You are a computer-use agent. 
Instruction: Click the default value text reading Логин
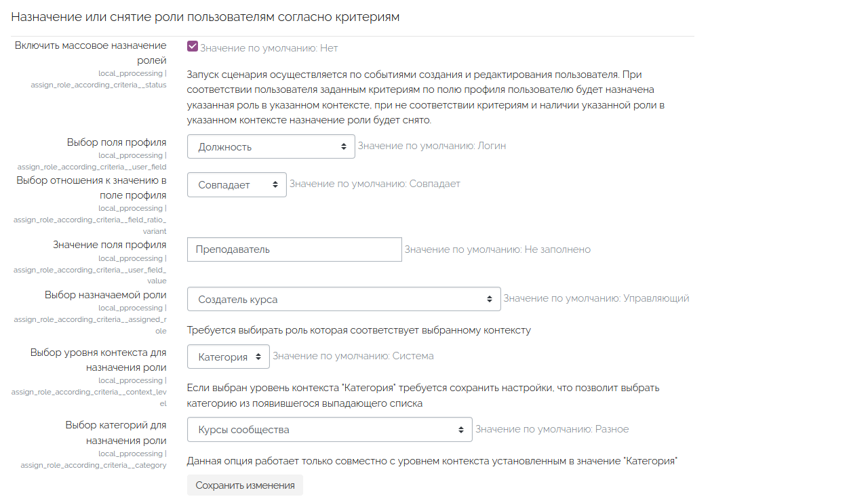[431, 146]
